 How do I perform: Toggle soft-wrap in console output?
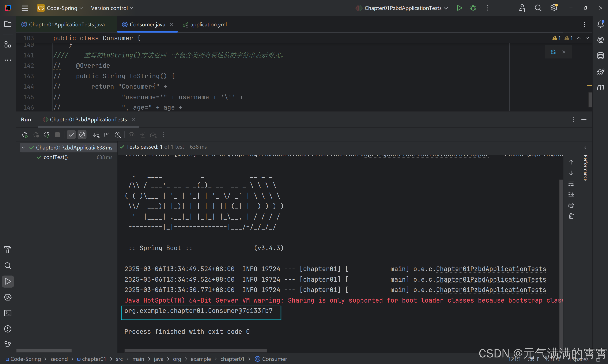(571, 184)
